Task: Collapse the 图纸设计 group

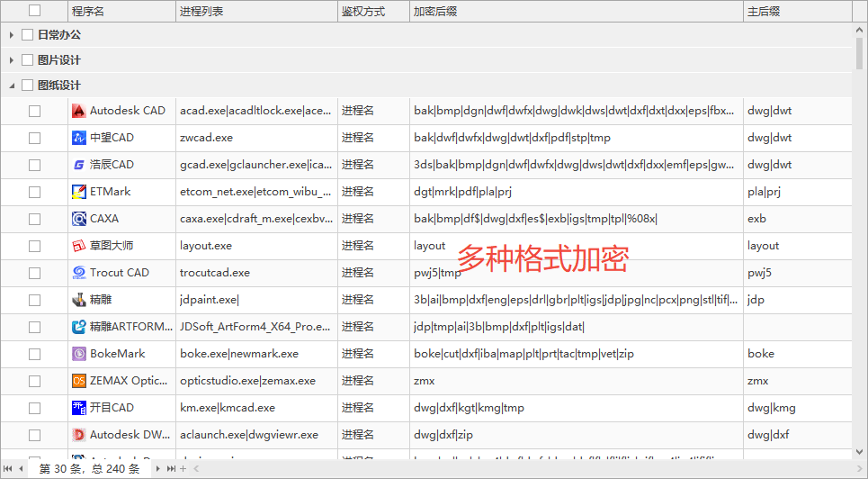Action: 12,86
